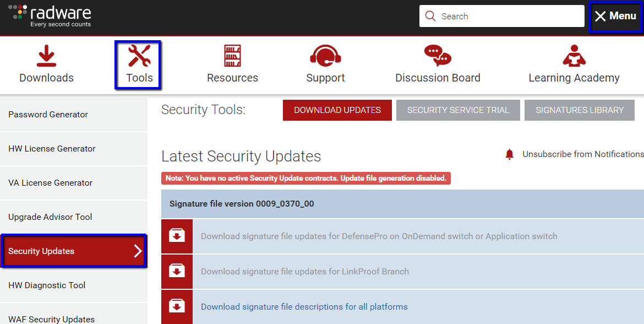The height and width of the screenshot is (324, 644).
Task: Open the Support headset icon
Action: (x=325, y=56)
